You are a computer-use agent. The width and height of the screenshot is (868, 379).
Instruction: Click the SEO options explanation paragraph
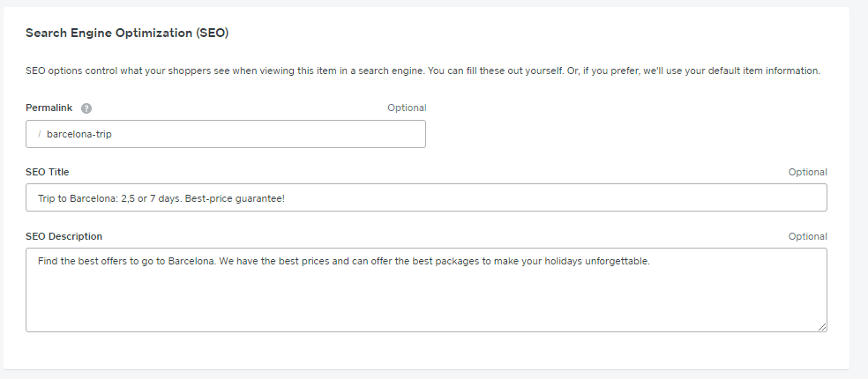click(423, 71)
